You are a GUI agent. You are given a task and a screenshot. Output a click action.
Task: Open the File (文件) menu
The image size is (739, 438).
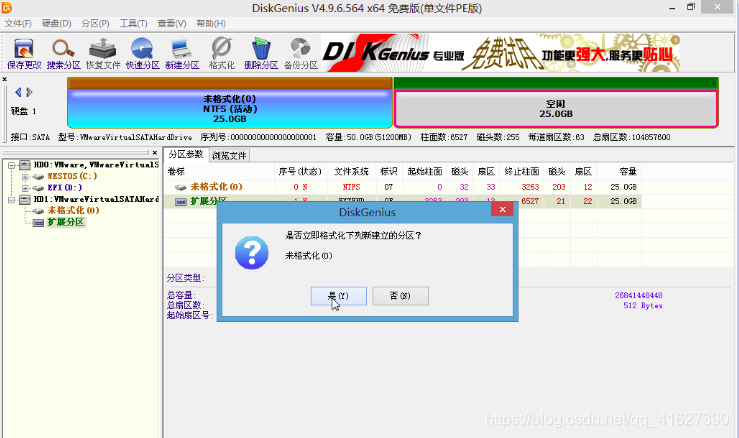coord(18,23)
